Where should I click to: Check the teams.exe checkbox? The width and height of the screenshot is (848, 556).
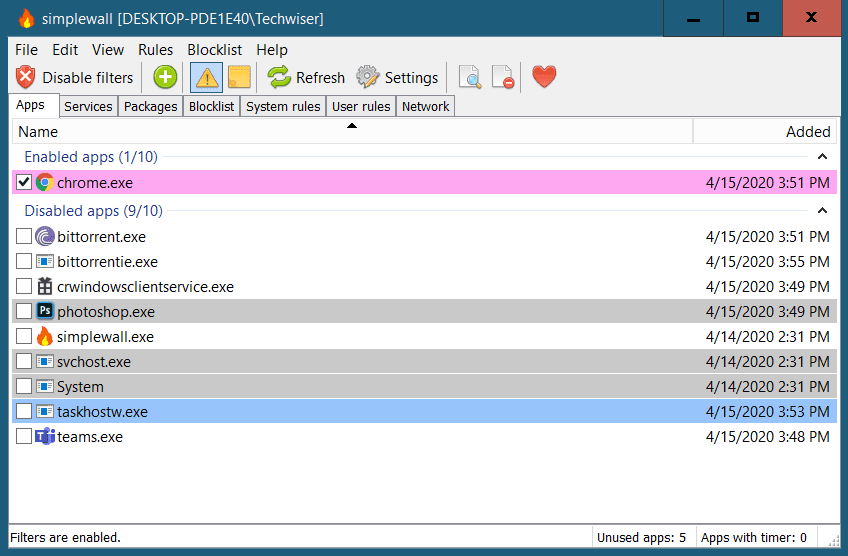[24, 437]
